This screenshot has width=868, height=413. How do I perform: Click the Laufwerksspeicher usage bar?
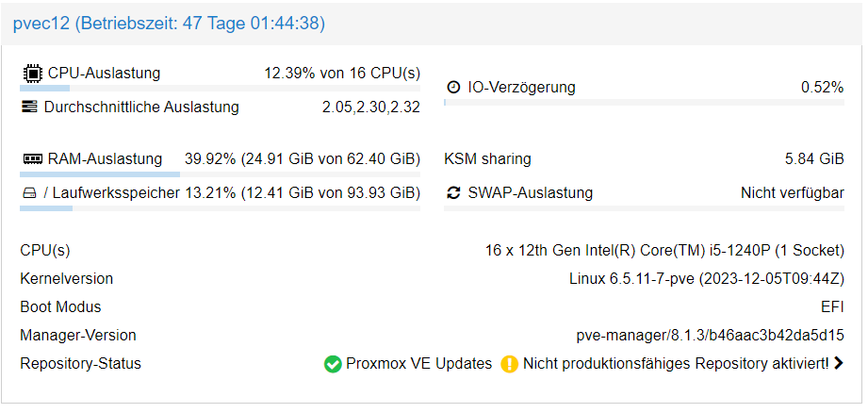point(220,208)
